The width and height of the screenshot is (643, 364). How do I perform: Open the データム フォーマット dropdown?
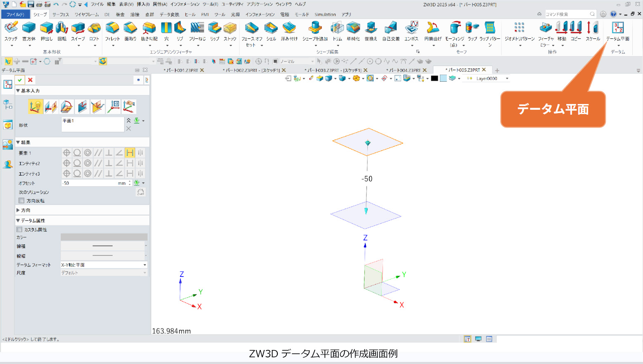104,265
